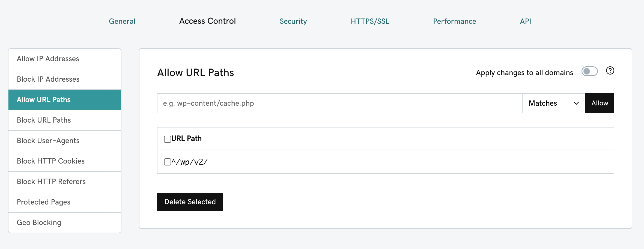Select Block HTTP Cookies option
The height and width of the screenshot is (249, 644).
click(x=65, y=161)
